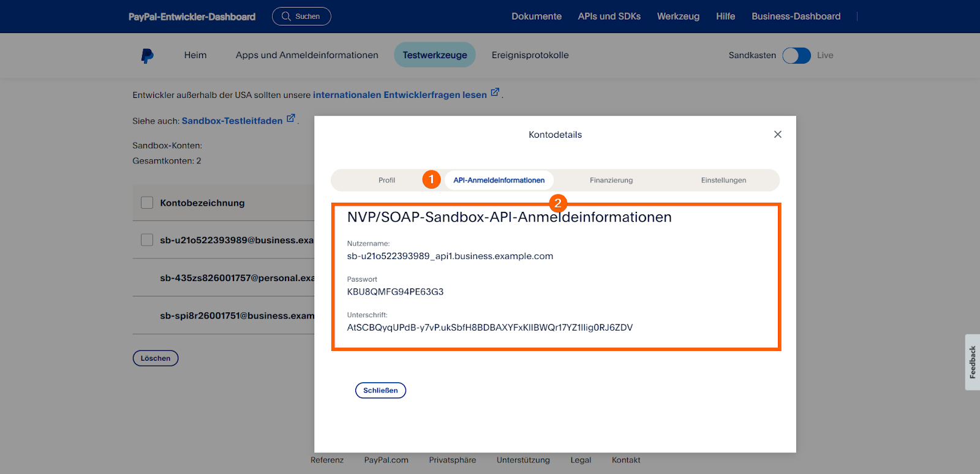Viewport: 980px width, 474px height.
Task: Open the Legal footer link
Action: coord(581,460)
